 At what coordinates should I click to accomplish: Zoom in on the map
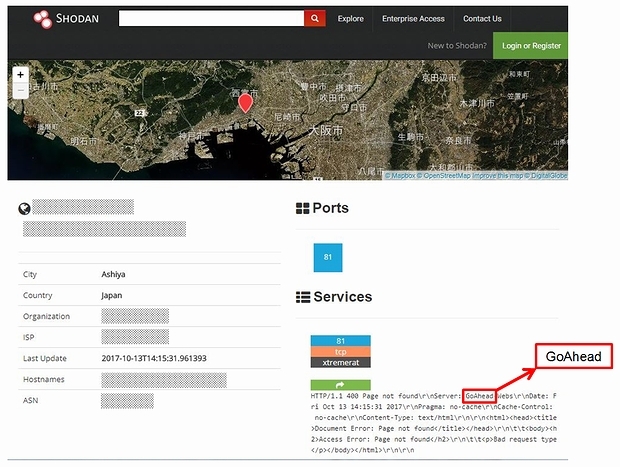click(21, 75)
